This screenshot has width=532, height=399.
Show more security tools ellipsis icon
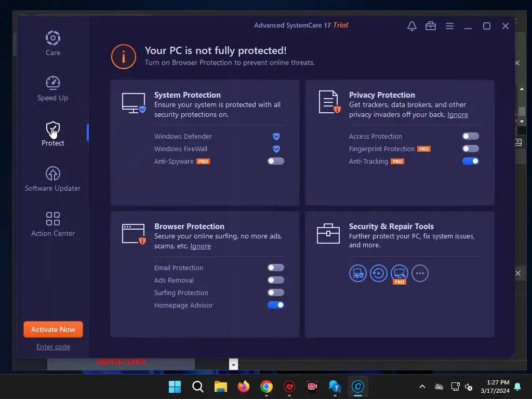[420, 273]
